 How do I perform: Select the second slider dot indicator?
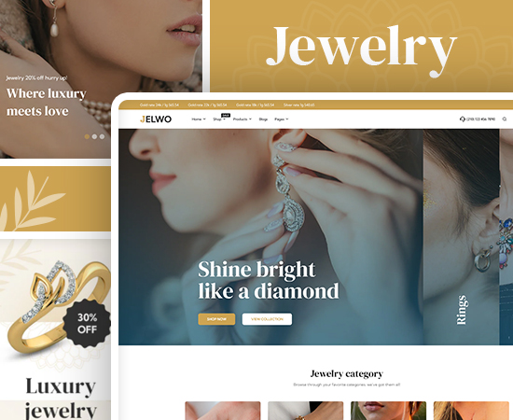click(94, 136)
